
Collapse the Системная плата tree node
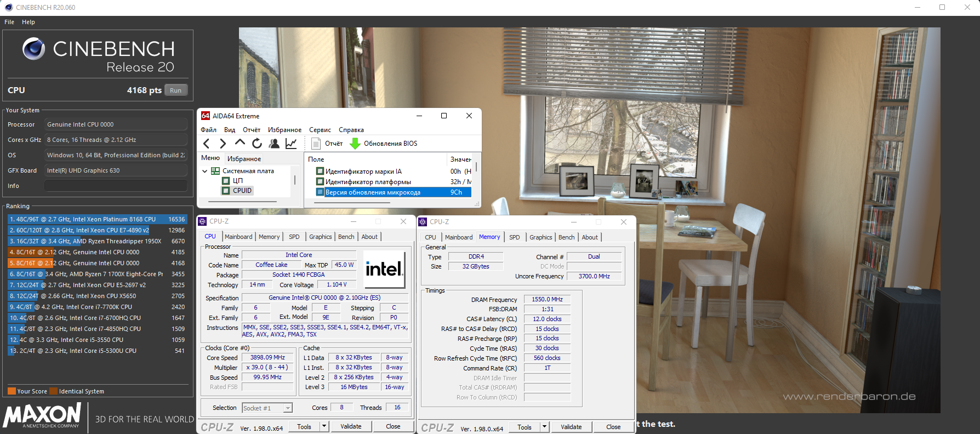[x=205, y=171]
